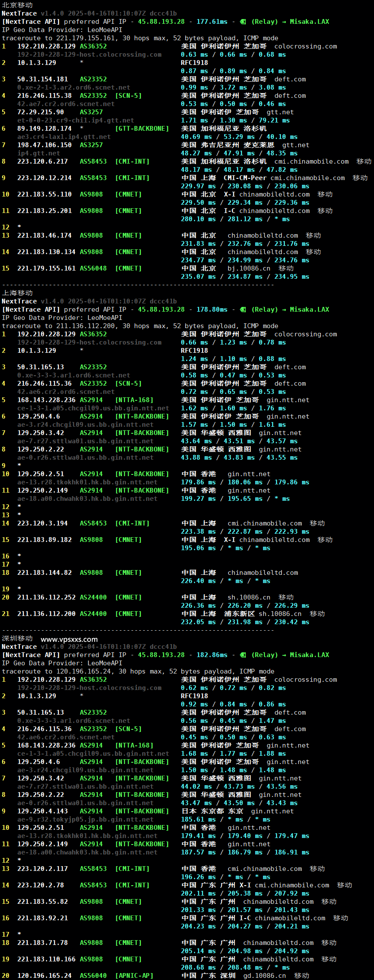Image resolution: width=374 pixels, height=980 pixels.
Task: Click the 280.10 ms latency value
Action: [x=198, y=219]
